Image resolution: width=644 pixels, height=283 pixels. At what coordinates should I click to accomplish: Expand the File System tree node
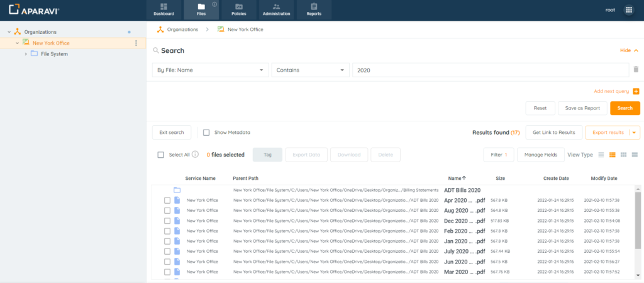[26, 54]
